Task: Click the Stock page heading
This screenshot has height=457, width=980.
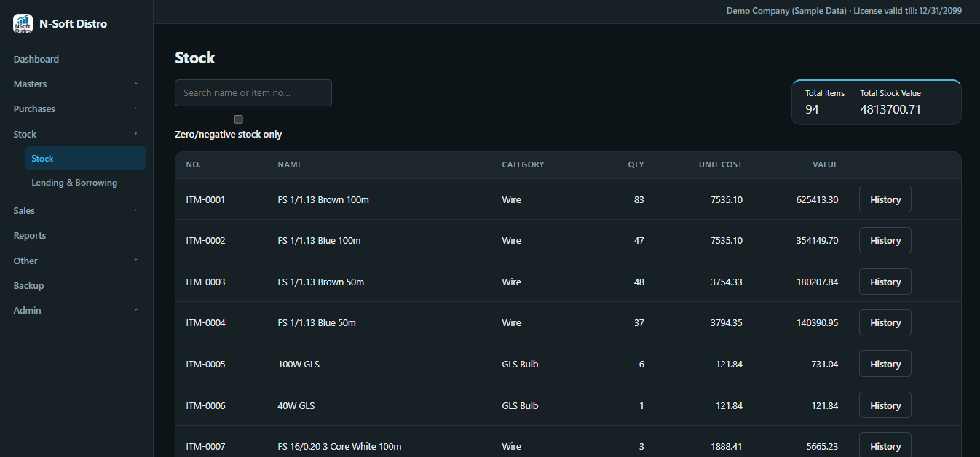Action: pyautogui.click(x=195, y=58)
